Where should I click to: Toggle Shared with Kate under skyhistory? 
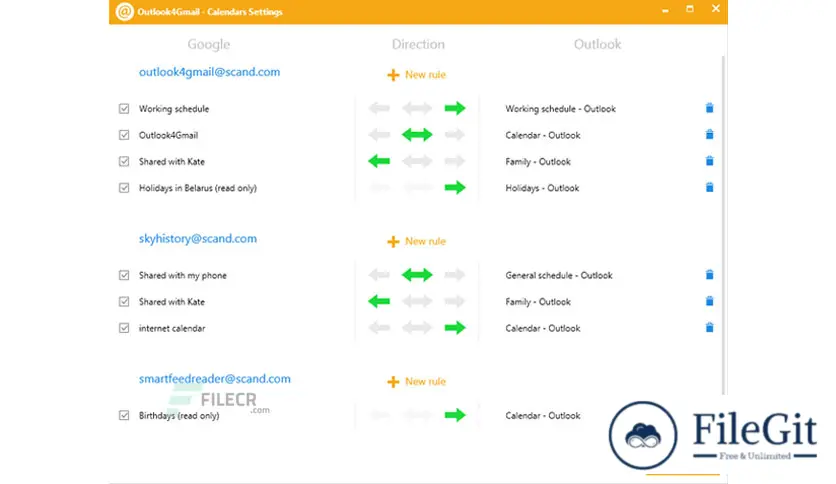[124, 302]
